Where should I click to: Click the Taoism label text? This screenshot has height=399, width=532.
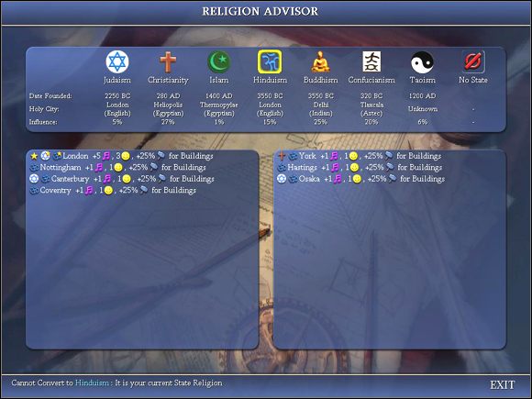pos(423,80)
